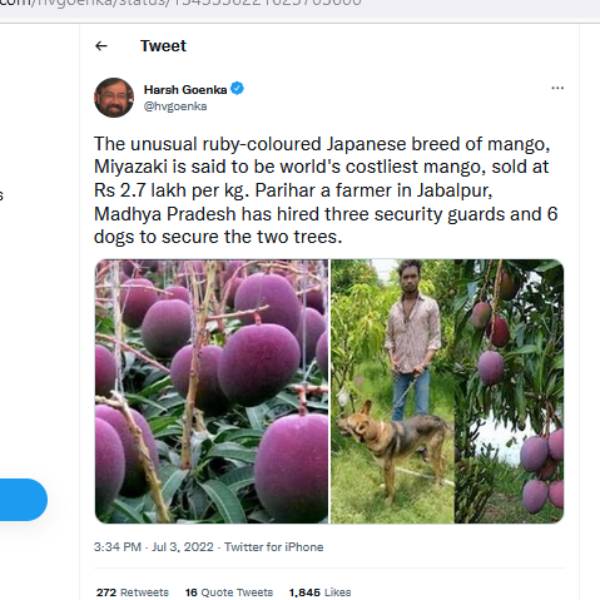Open Harsh Goenka's profile avatar
Screen dimensions: 600x600
click(x=114, y=97)
